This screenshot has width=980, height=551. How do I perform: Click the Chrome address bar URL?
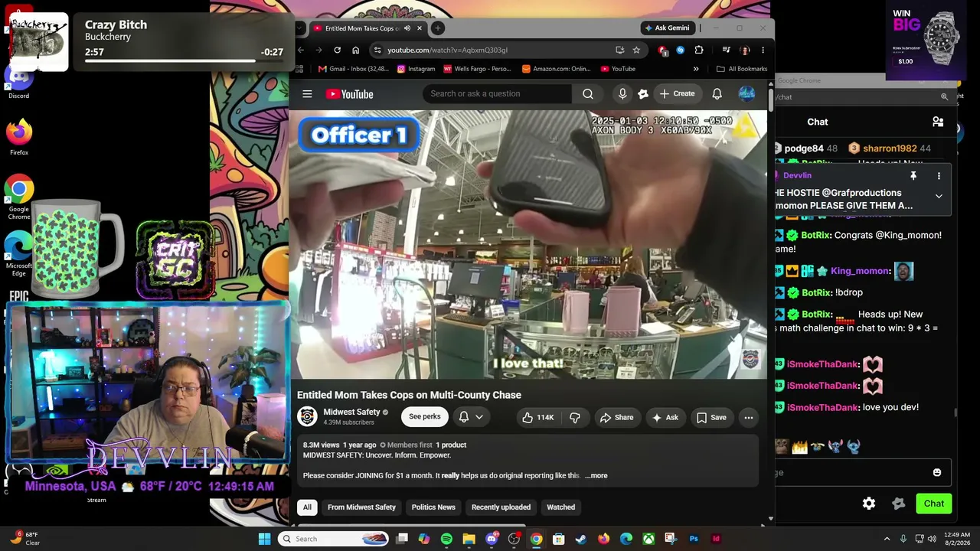point(447,50)
